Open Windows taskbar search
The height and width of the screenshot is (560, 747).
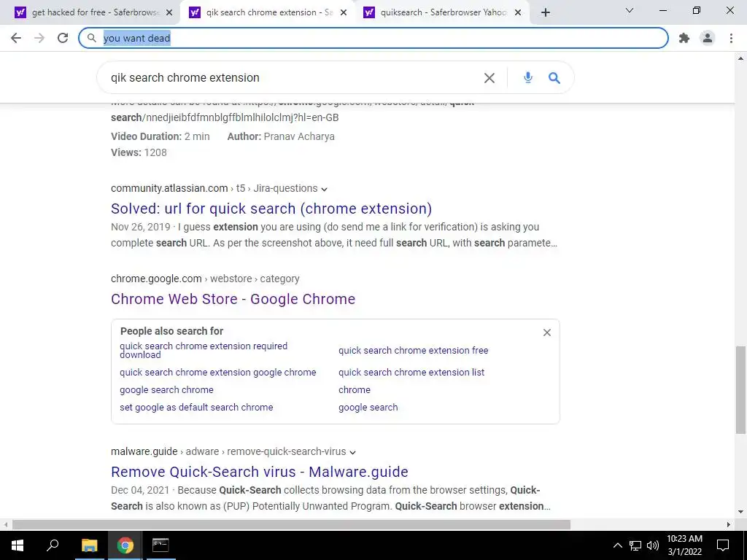click(x=53, y=545)
